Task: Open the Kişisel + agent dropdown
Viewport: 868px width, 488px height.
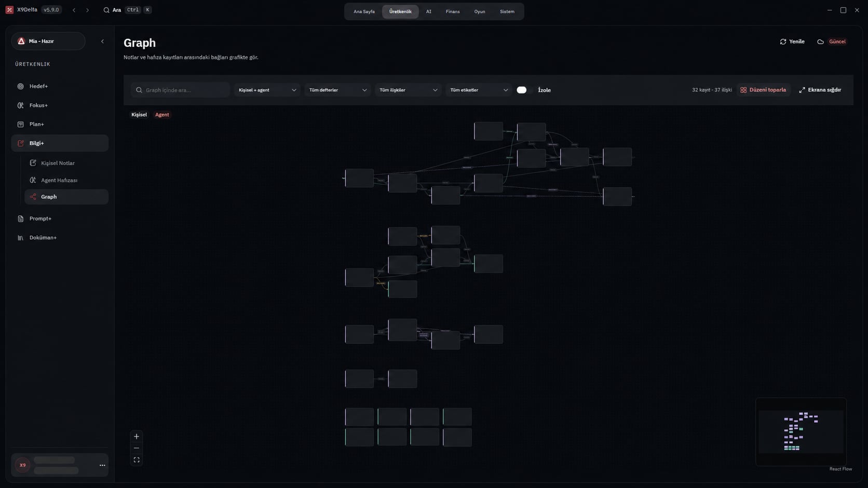Action: (267, 90)
